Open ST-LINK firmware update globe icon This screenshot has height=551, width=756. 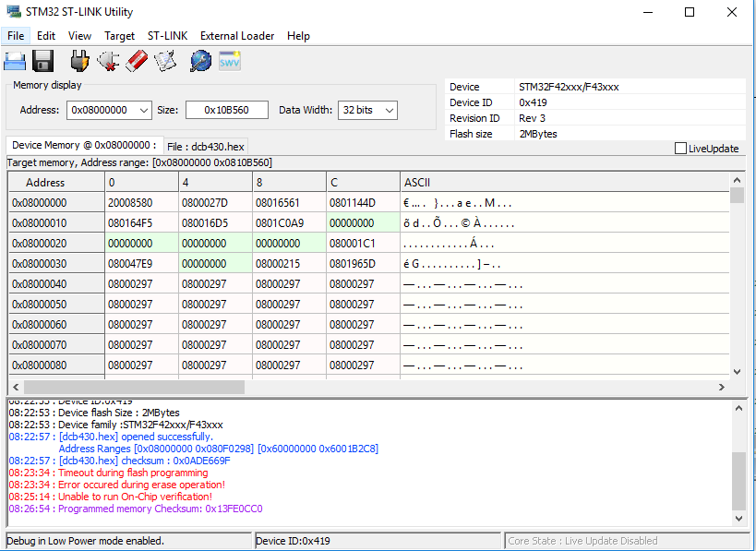200,61
